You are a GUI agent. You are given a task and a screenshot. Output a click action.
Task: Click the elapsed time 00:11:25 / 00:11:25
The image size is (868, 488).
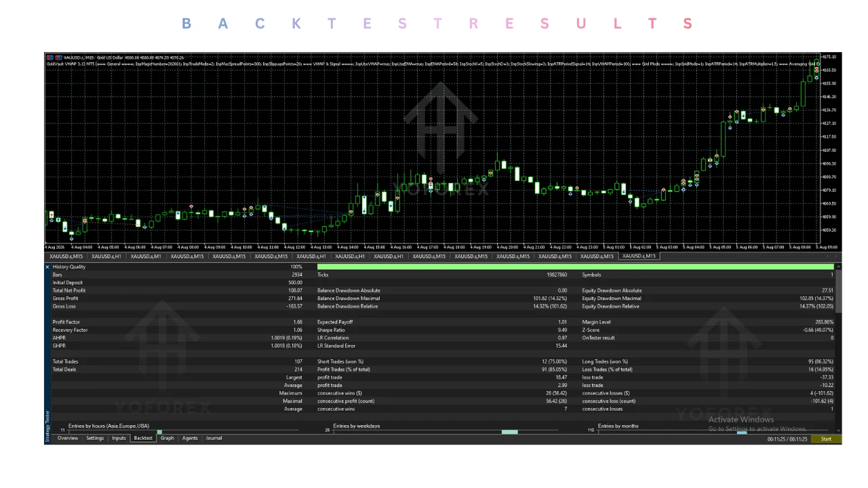pyautogui.click(x=787, y=439)
